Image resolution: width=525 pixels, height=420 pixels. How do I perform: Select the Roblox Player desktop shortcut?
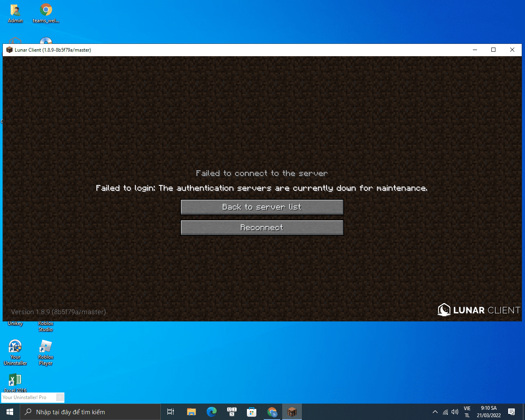click(x=46, y=353)
